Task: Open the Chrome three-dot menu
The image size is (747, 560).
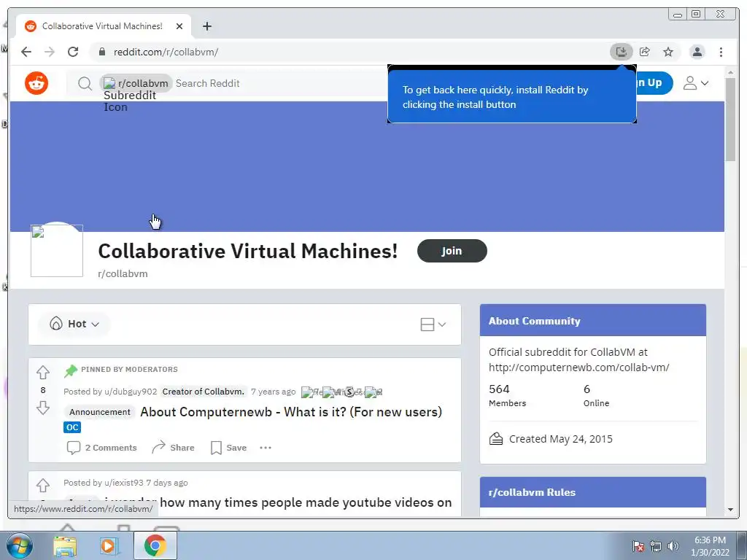Action: pos(721,52)
